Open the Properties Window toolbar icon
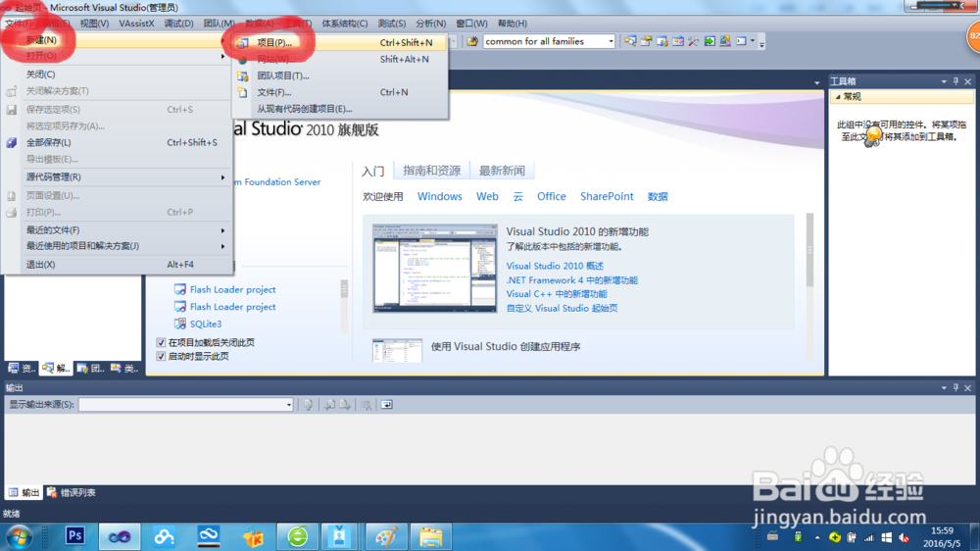980x551 pixels. (x=646, y=41)
